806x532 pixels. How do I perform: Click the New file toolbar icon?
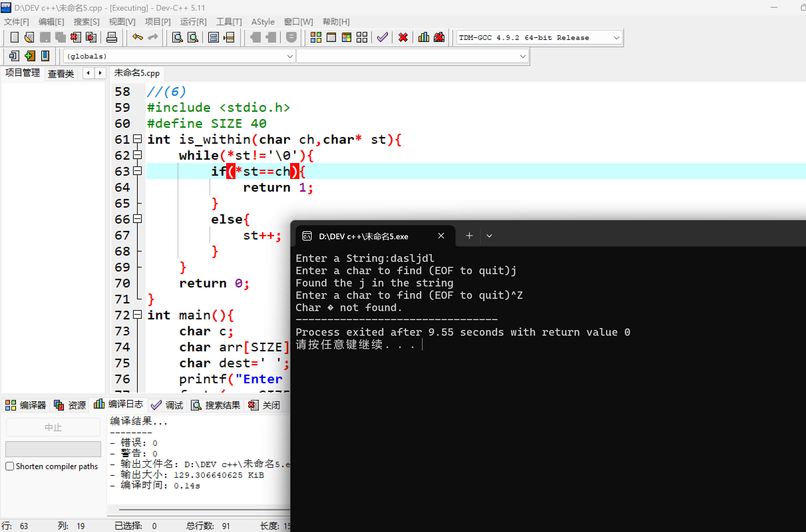tap(14, 37)
